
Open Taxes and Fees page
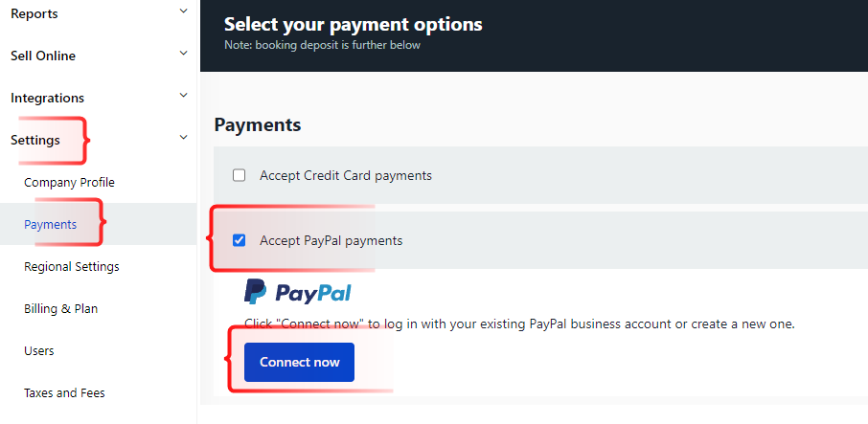(65, 393)
